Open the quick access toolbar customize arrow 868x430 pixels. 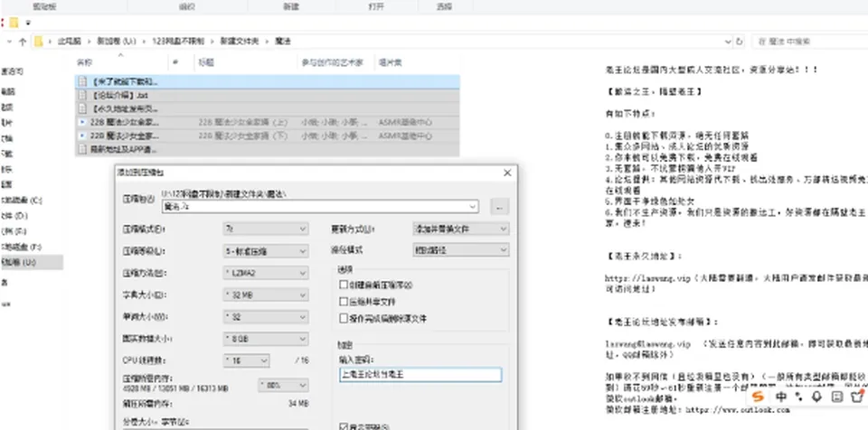pyautogui.click(x=28, y=23)
